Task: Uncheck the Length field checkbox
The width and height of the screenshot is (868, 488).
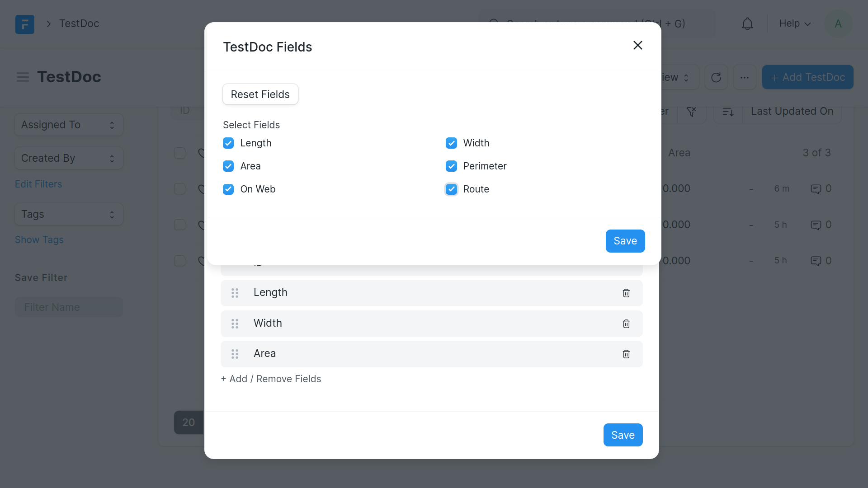Action: [228, 143]
